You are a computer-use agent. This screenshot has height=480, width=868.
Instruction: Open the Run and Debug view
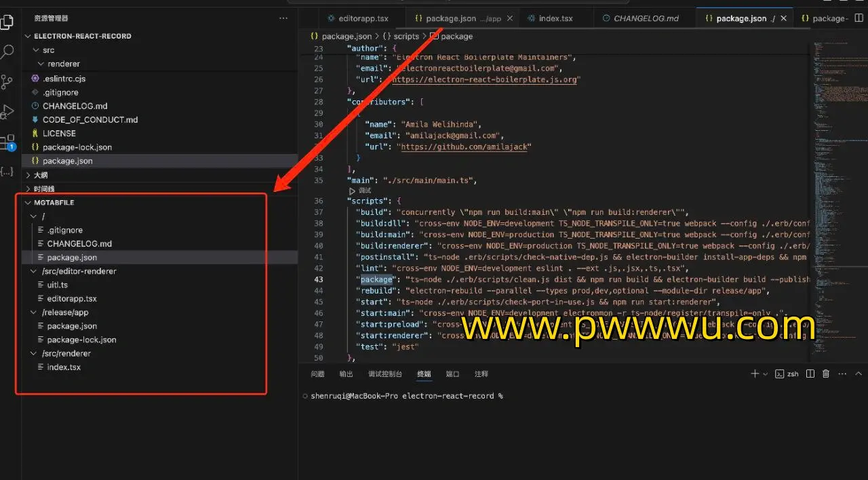7,112
